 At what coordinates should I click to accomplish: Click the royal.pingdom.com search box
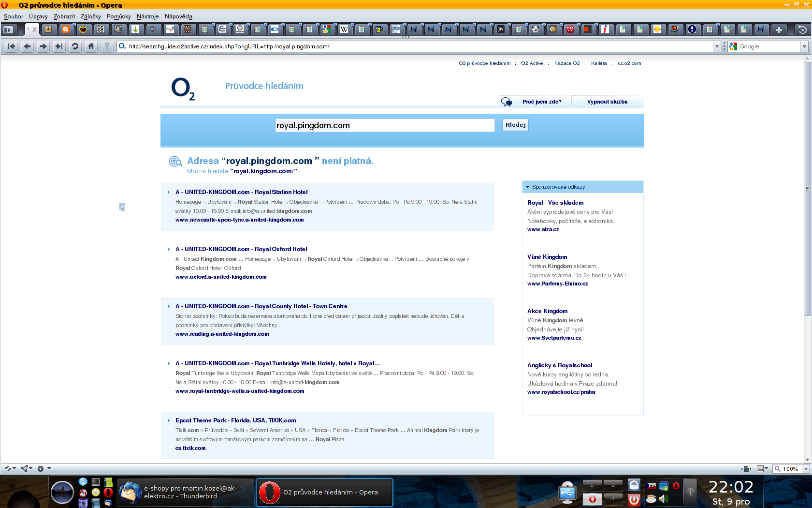point(385,125)
